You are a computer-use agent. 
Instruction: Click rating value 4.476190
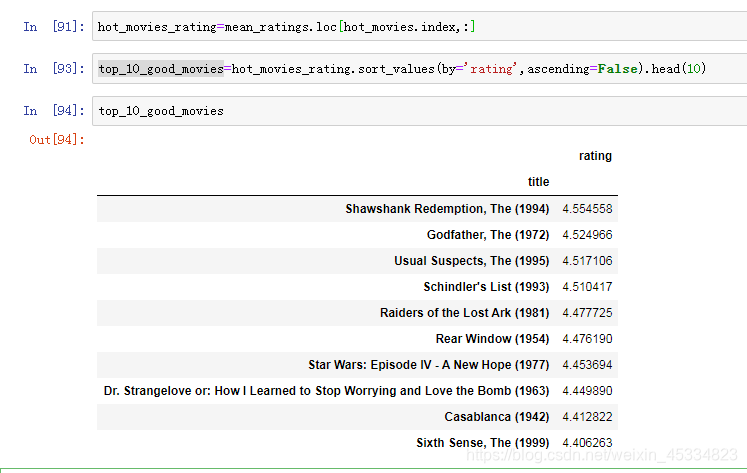[587, 339]
